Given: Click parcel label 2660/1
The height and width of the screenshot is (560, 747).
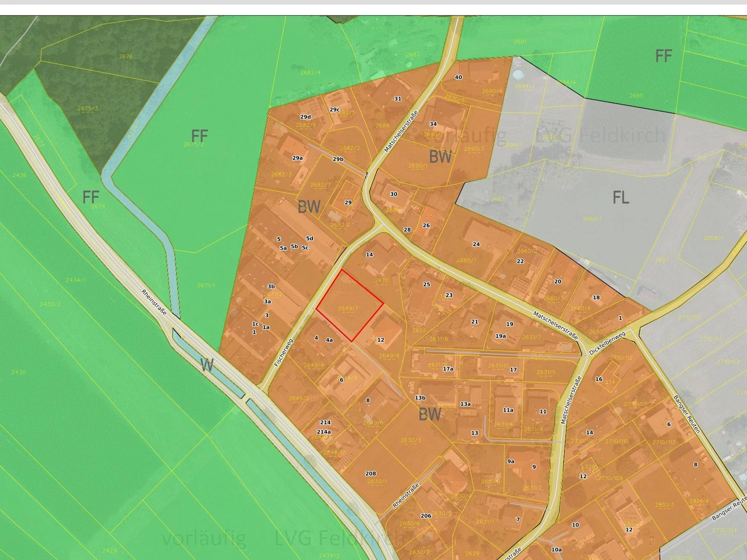Looking at the screenshot, I should (x=592, y=219).
